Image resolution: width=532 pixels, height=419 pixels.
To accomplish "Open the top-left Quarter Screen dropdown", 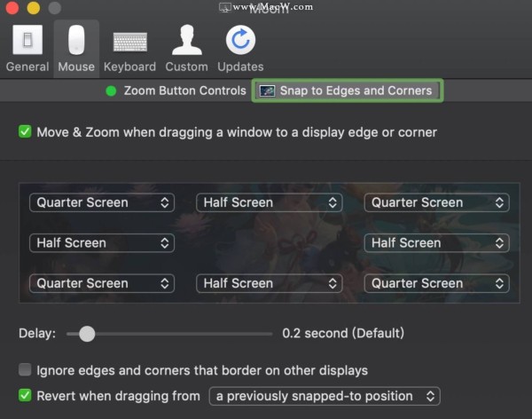I will pyautogui.click(x=102, y=202).
